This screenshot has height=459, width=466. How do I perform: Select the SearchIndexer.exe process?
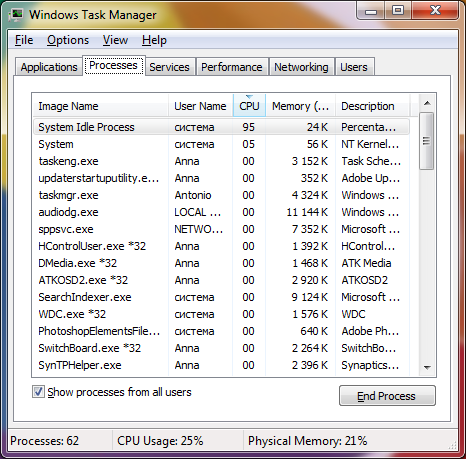[x=221, y=297]
